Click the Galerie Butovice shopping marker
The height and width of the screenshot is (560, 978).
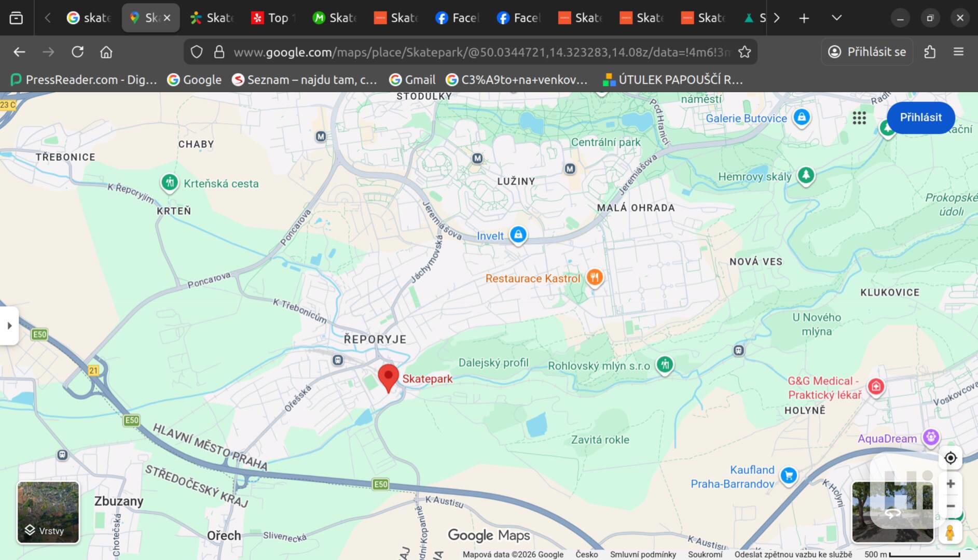801,117
